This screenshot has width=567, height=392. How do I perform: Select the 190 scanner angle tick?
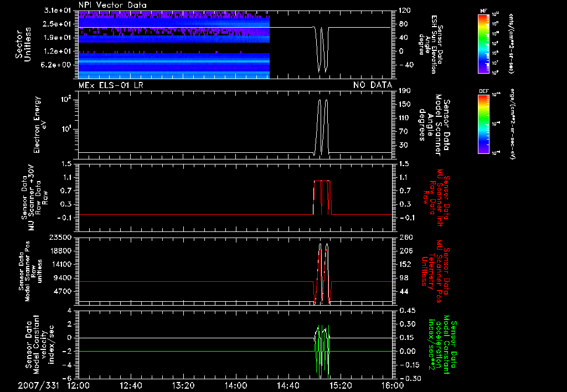click(405, 91)
